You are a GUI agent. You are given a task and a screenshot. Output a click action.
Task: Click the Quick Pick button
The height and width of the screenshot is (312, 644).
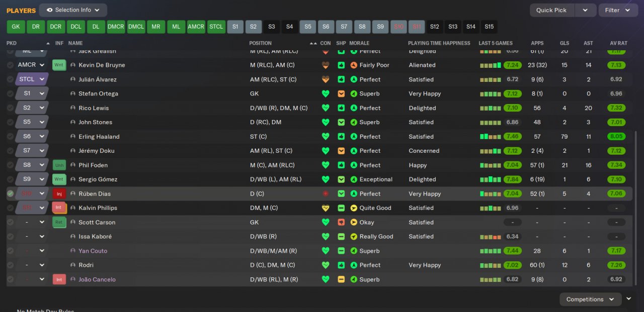click(551, 10)
